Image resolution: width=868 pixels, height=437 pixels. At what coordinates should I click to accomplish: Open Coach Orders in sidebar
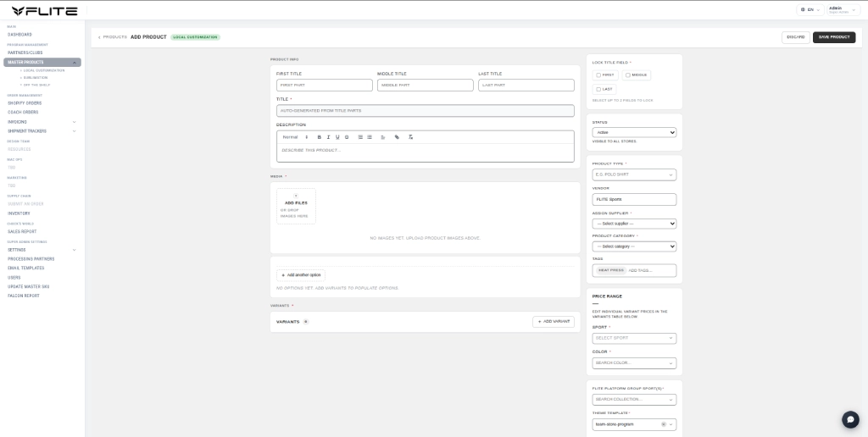(23, 113)
